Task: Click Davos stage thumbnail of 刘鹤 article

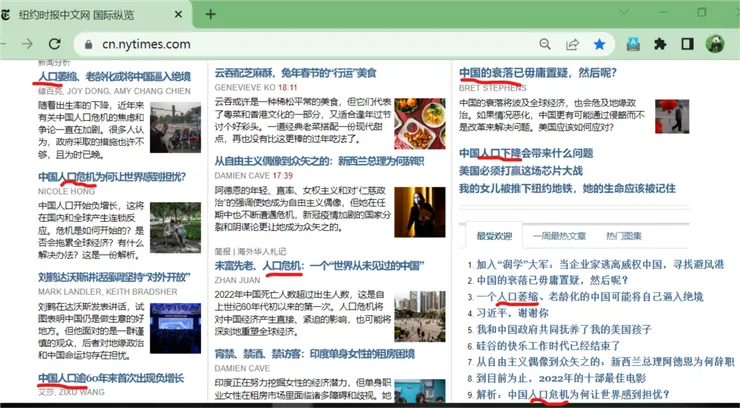Action: [175, 328]
